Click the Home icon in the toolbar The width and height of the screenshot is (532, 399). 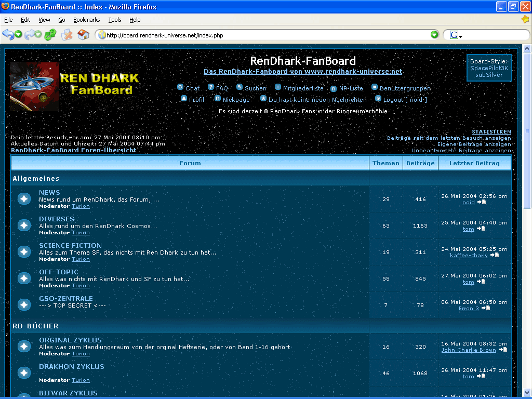(83, 35)
